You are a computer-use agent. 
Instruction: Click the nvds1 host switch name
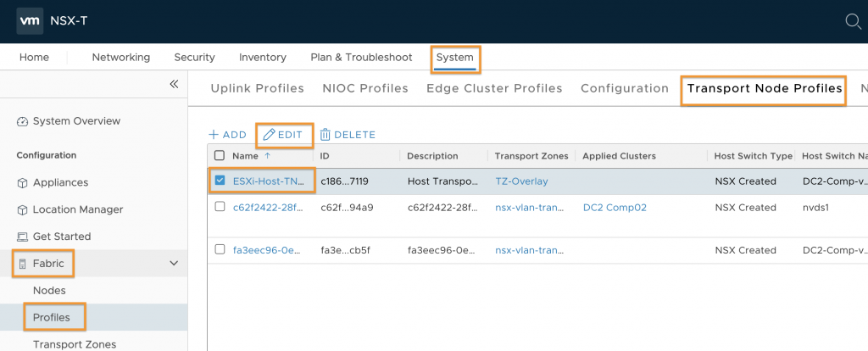(818, 208)
